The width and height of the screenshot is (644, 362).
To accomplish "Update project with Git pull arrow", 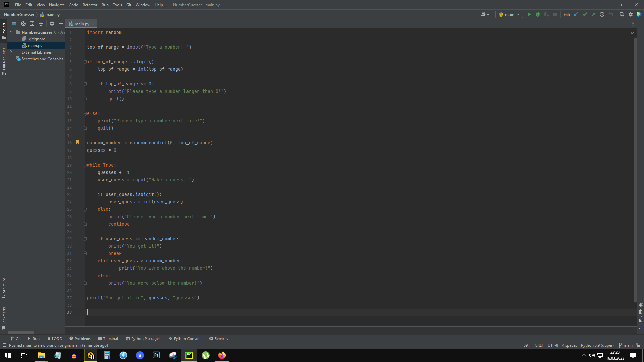I will pos(576,14).
